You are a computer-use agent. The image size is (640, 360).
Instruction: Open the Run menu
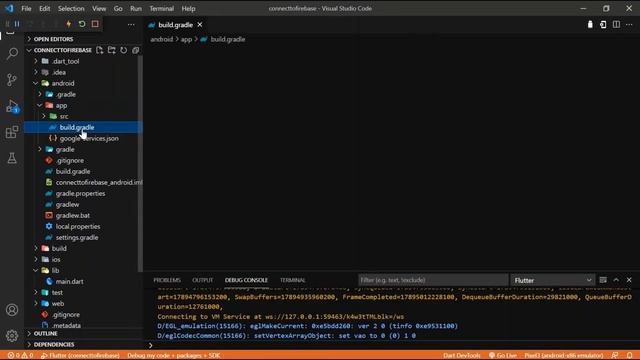pos(136,8)
